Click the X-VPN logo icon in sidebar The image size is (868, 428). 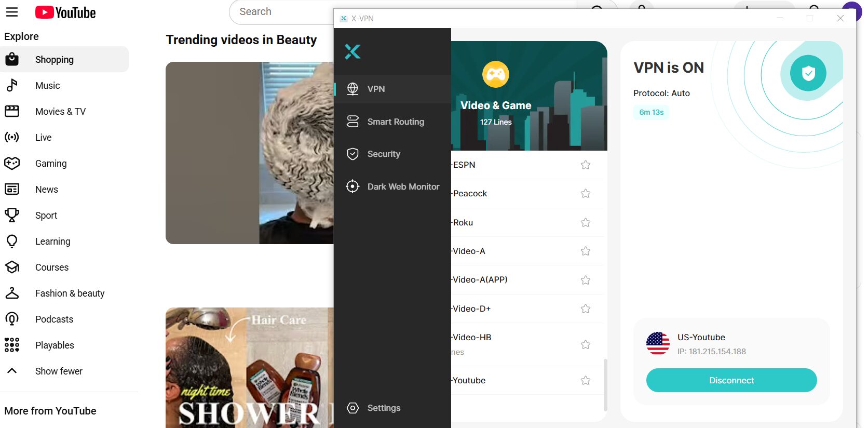pos(352,51)
